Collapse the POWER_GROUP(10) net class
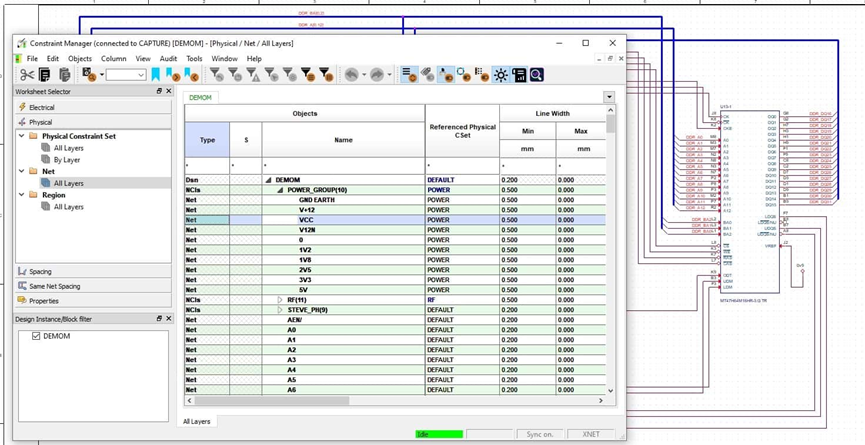Viewport: 865px width, 445px height. pos(280,190)
